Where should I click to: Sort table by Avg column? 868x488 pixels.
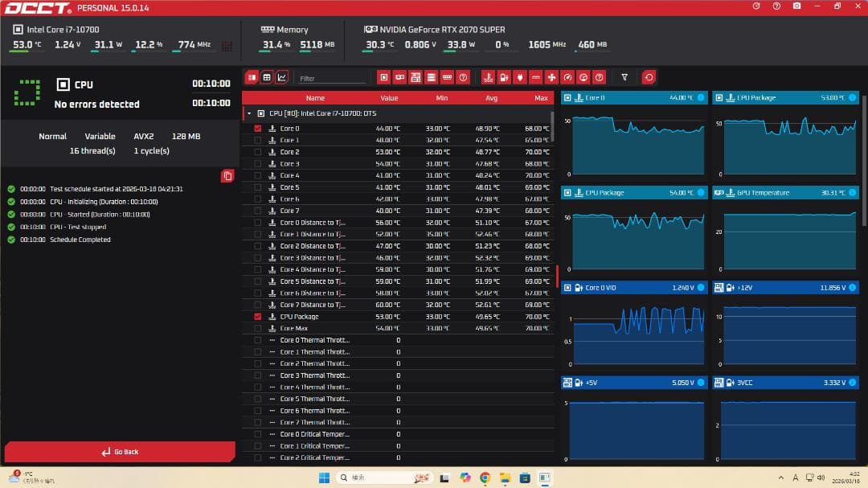(x=492, y=98)
